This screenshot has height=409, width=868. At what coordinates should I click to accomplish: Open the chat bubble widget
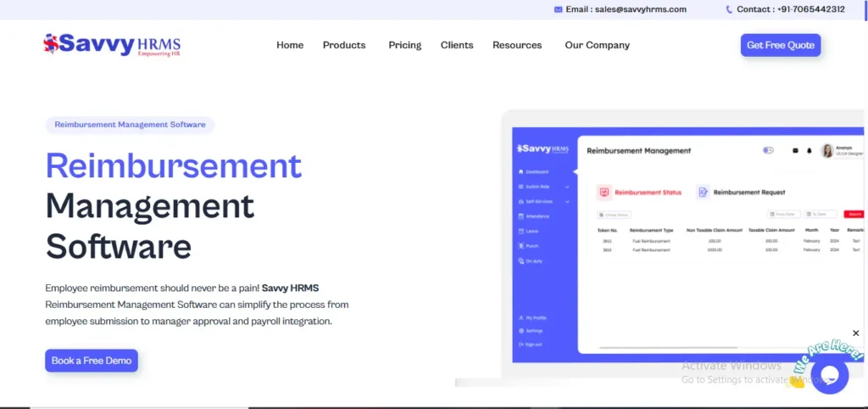tap(830, 375)
